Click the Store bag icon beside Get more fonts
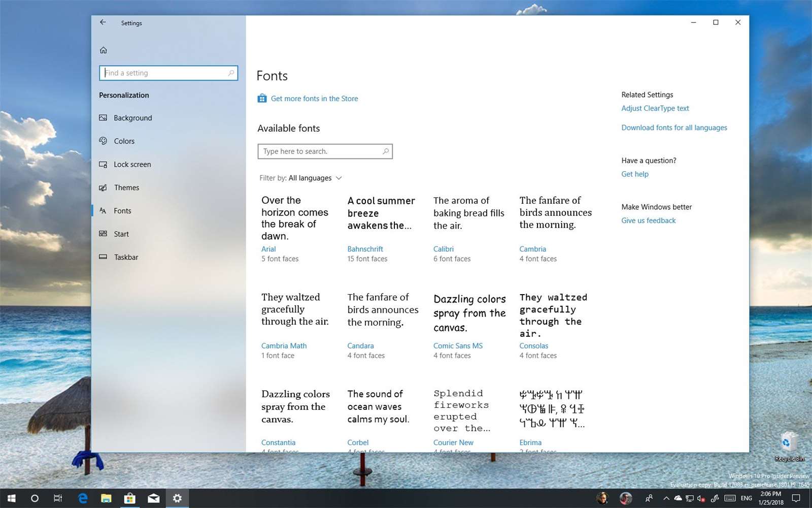 point(262,98)
